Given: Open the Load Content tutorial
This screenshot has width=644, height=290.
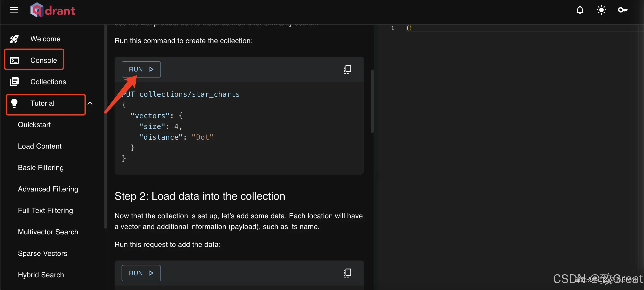Looking at the screenshot, I should (40, 146).
